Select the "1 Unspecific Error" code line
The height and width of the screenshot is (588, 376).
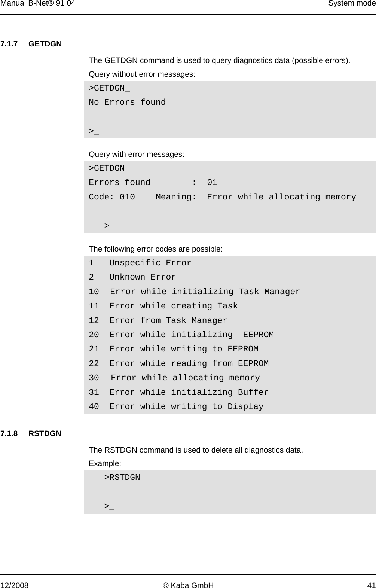140,263
